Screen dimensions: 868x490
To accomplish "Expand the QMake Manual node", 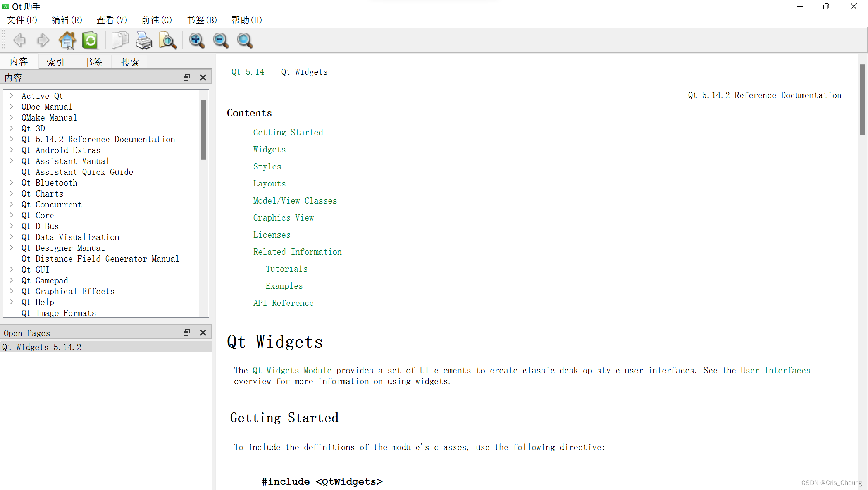I will coord(12,117).
